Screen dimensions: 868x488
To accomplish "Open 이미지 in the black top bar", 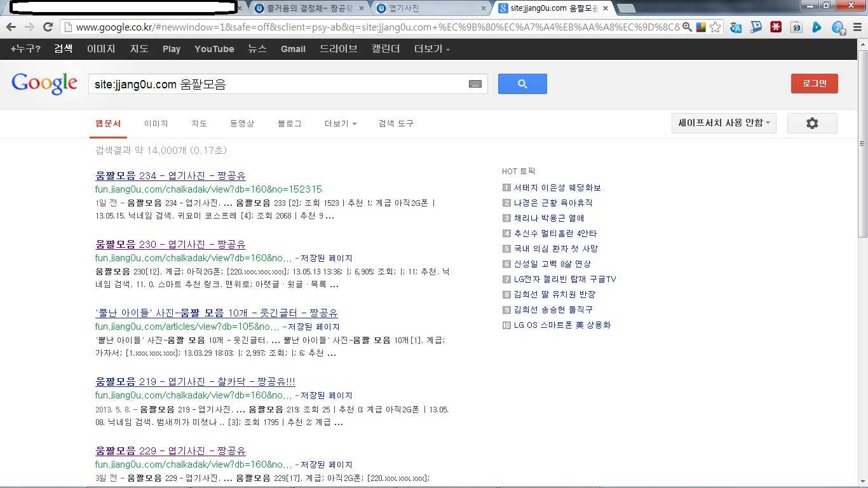I will coord(101,49).
